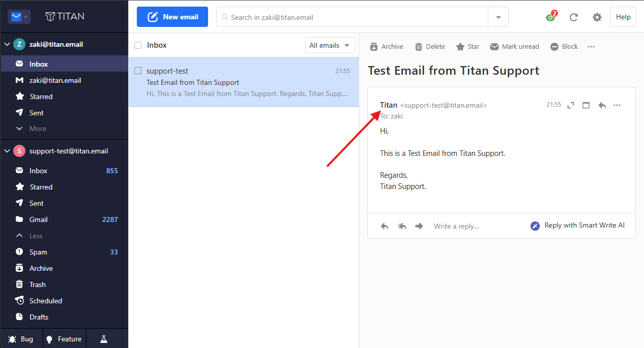Open zaki's Sent folder
The width and height of the screenshot is (644, 348).
point(64,113)
